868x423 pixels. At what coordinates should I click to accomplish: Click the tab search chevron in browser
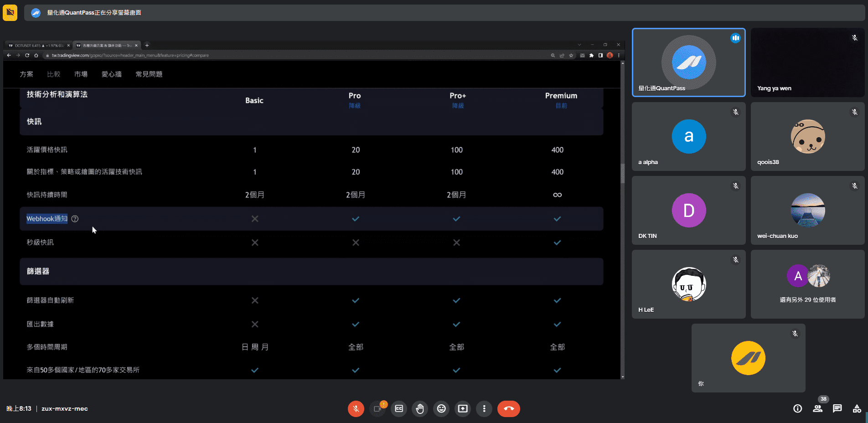(x=579, y=45)
